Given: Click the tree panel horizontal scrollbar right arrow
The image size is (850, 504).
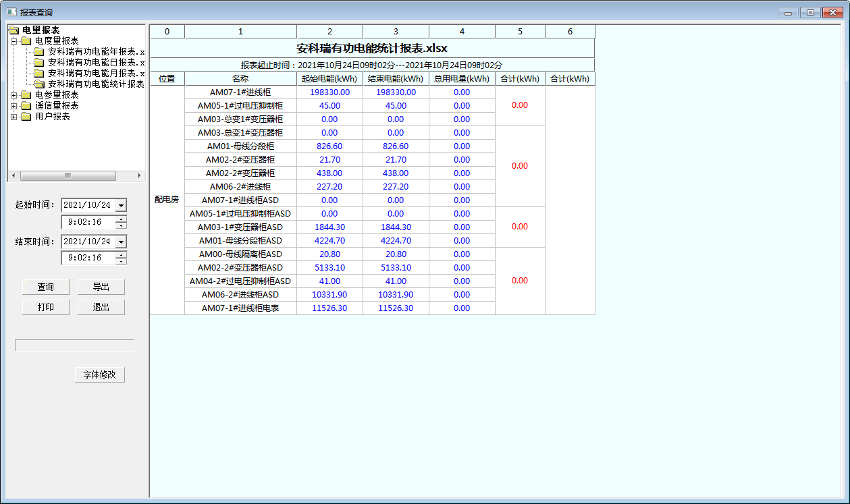Looking at the screenshot, I should click(x=140, y=175).
